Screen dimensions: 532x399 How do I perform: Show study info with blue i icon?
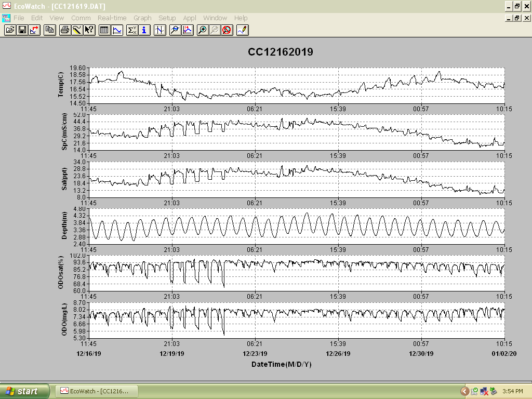[x=144, y=30]
